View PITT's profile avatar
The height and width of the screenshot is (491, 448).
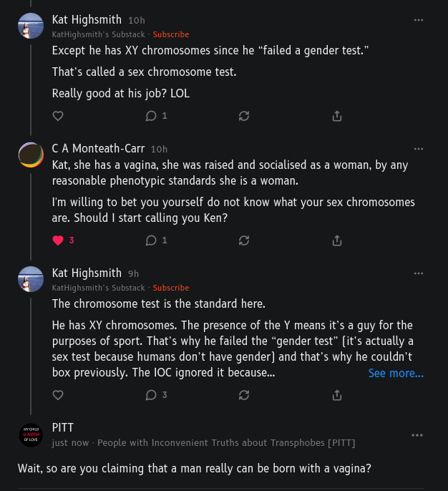point(31,434)
